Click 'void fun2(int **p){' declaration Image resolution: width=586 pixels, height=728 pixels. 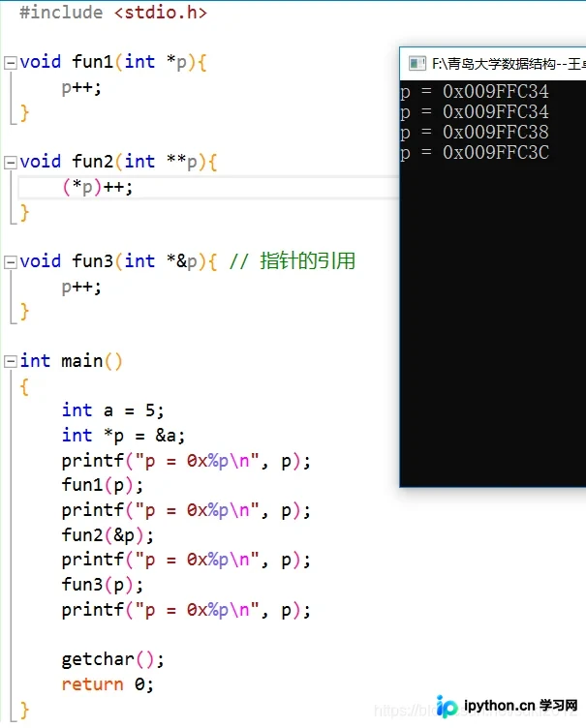point(118,162)
